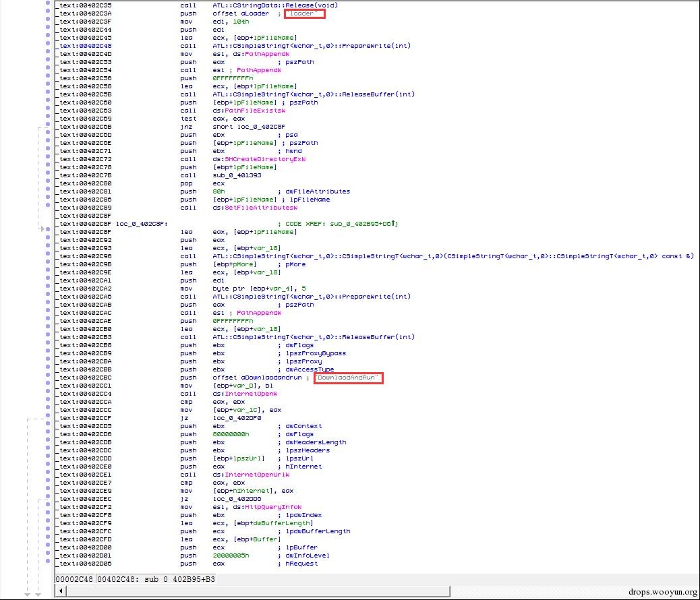Follow the ds:PathFileExistsW call

249,111
